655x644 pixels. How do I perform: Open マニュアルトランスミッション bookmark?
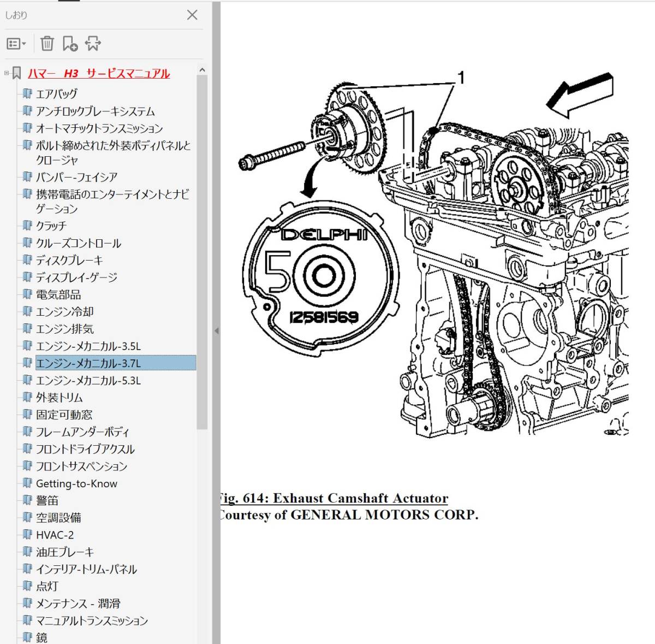click(x=92, y=621)
